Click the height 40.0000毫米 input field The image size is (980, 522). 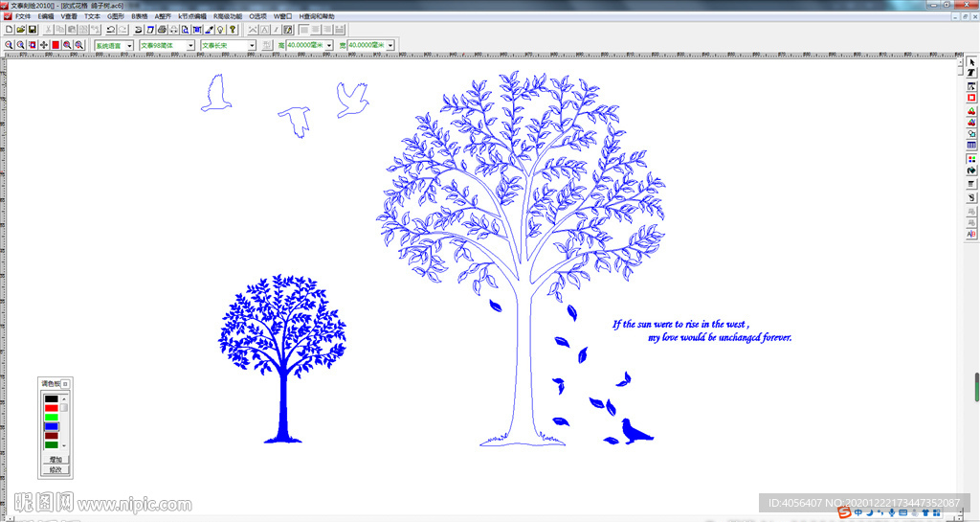click(304, 45)
